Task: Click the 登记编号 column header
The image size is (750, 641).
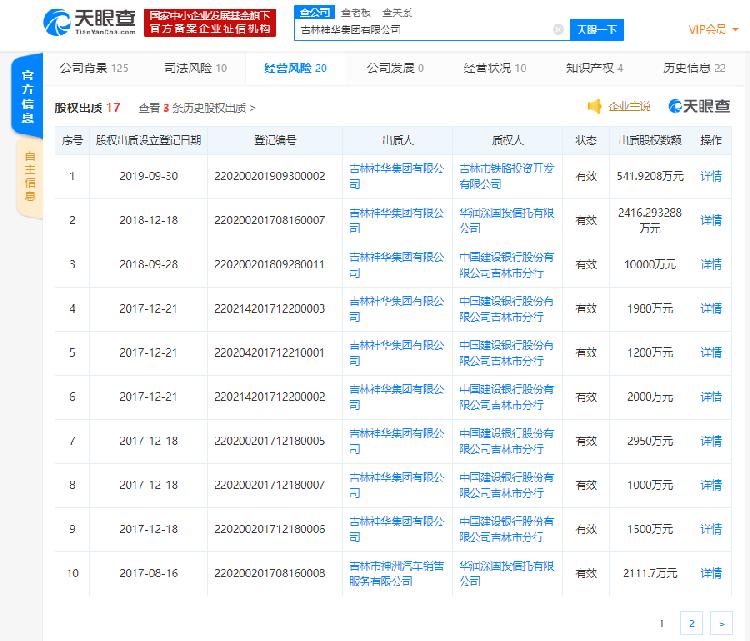Action: point(275,140)
